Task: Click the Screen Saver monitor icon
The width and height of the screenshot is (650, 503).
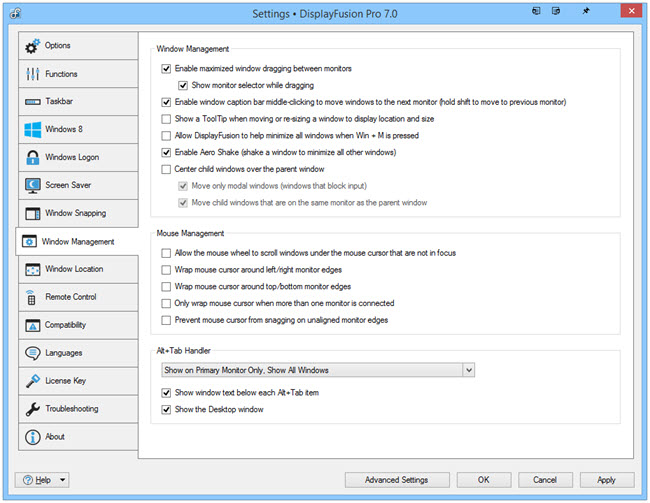Action: [32, 185]
